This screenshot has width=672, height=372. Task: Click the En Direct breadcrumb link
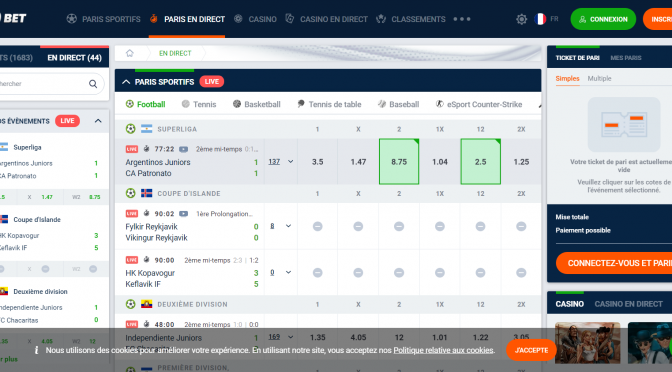pyautogui.click(x=175, y=53)
